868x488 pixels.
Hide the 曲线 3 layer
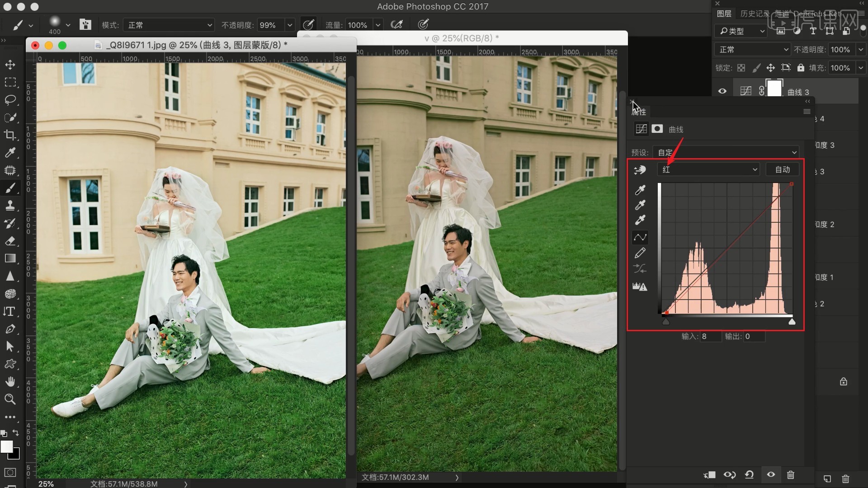(x=722, y=91)
